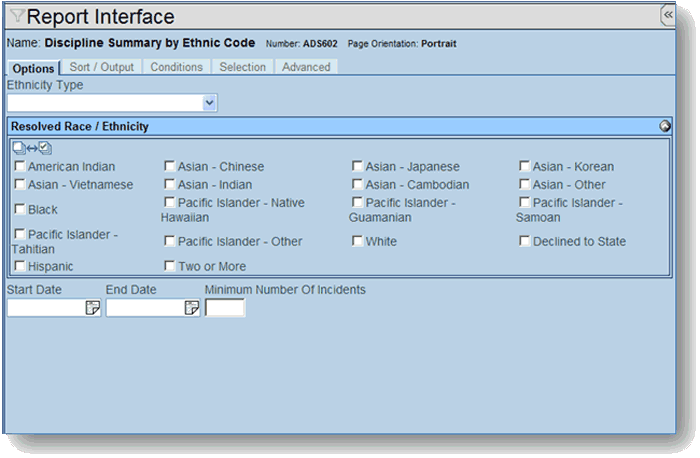The image size is (700, 458).
Task: Collapse the Report Interface panel with double-arrow icon
Action: coord(668,15)
